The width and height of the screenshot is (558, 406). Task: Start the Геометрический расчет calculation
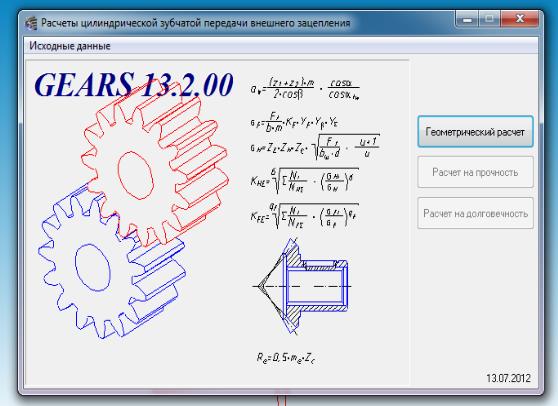[475, 132]
